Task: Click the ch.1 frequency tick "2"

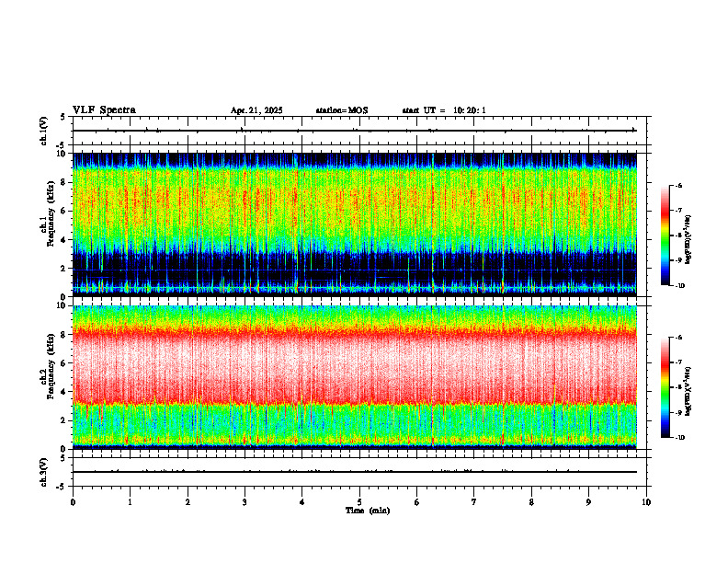Action: click(x=64, y=268)
